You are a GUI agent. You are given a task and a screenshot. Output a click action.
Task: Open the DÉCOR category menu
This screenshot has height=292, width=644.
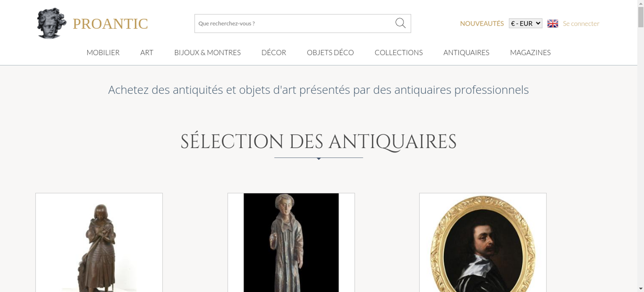(274, 52)
